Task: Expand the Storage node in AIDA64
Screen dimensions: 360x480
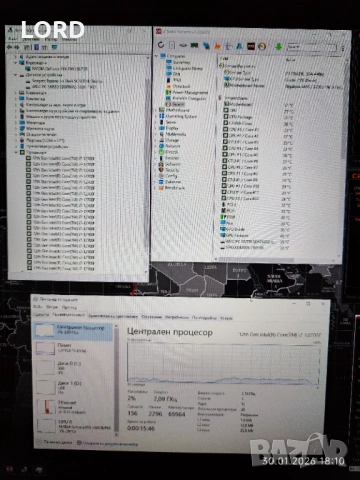Action: (x=156, y=140)
